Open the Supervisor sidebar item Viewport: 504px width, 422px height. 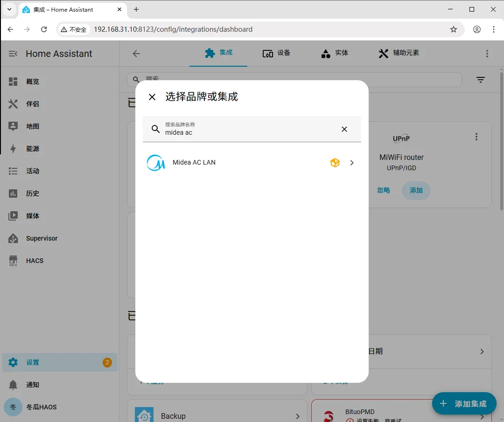click(59, 238)
